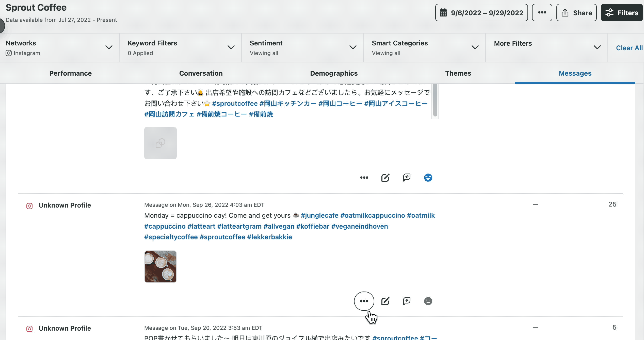Click the #latteart hashtag
This screenshot has width=644, height=340.
pos(201,226)
